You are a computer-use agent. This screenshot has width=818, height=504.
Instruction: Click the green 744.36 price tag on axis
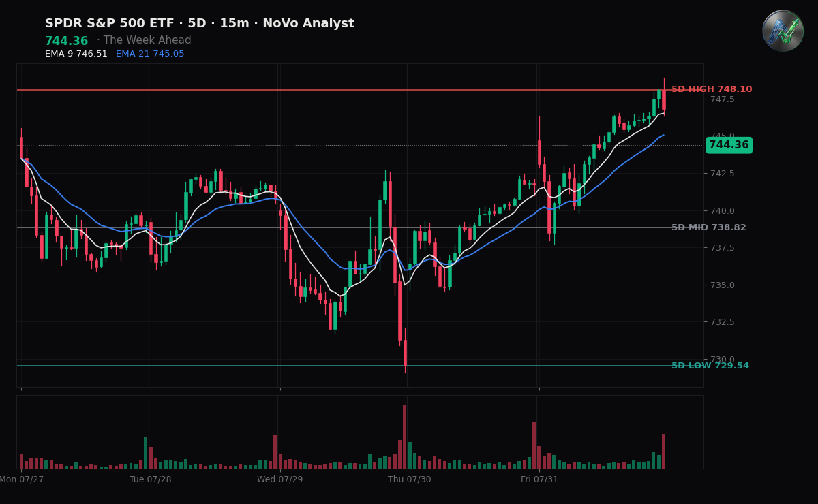click(729, 145)
